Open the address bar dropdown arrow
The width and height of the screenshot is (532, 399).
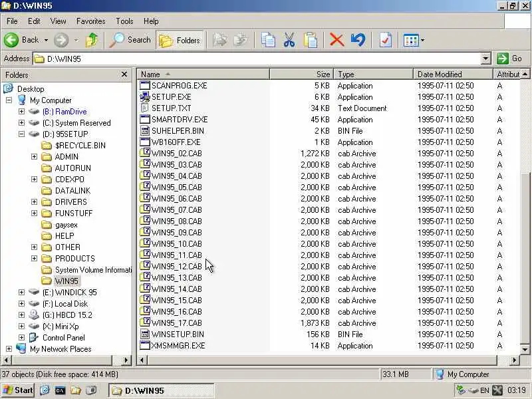coord(485,59)
